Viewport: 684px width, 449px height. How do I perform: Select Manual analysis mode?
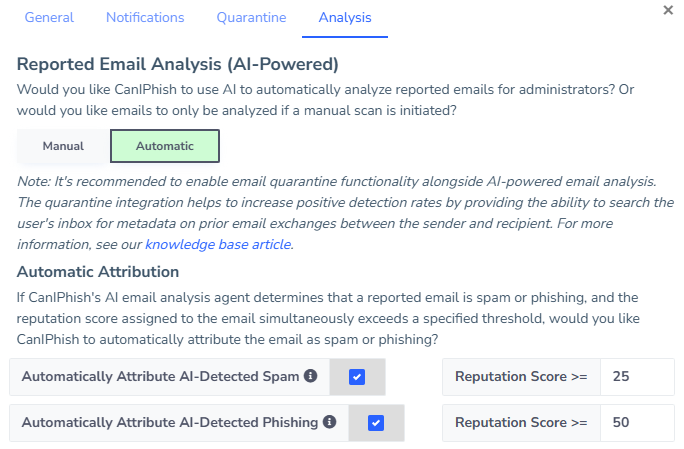[x=63, y=146]
